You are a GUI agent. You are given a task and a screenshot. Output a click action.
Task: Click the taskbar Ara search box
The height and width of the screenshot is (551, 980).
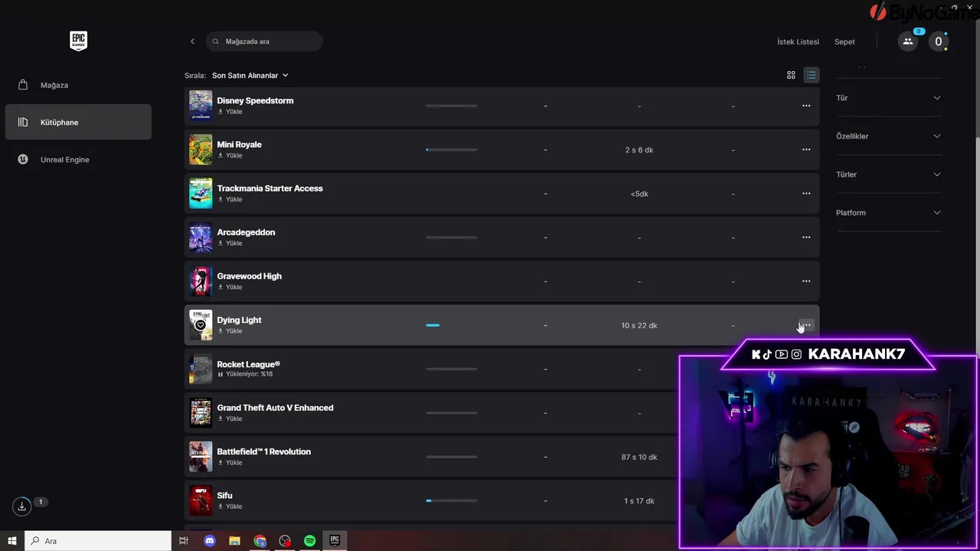click(98, 541)
